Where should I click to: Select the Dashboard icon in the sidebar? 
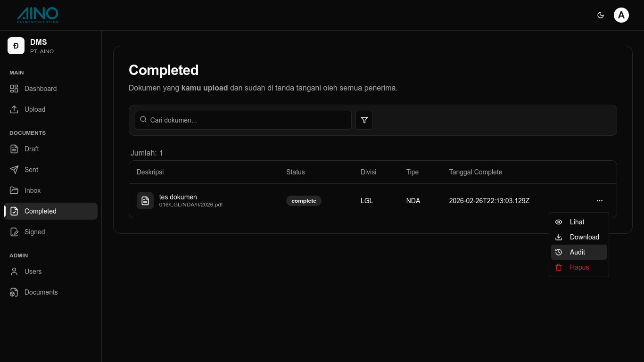coord(14,89)
